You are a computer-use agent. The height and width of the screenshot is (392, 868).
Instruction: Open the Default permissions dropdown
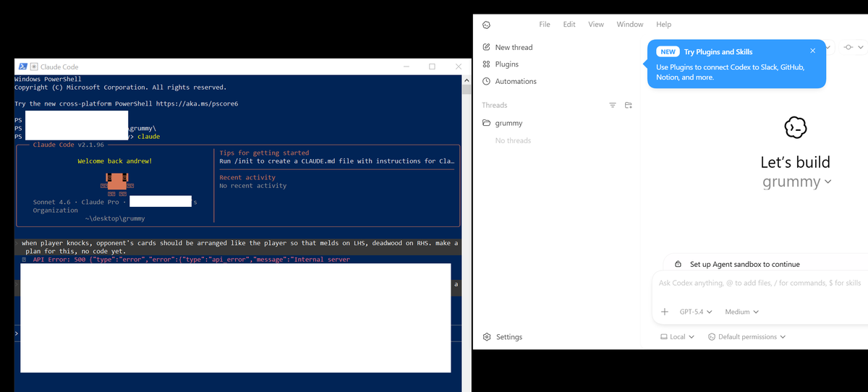(746, 337)
